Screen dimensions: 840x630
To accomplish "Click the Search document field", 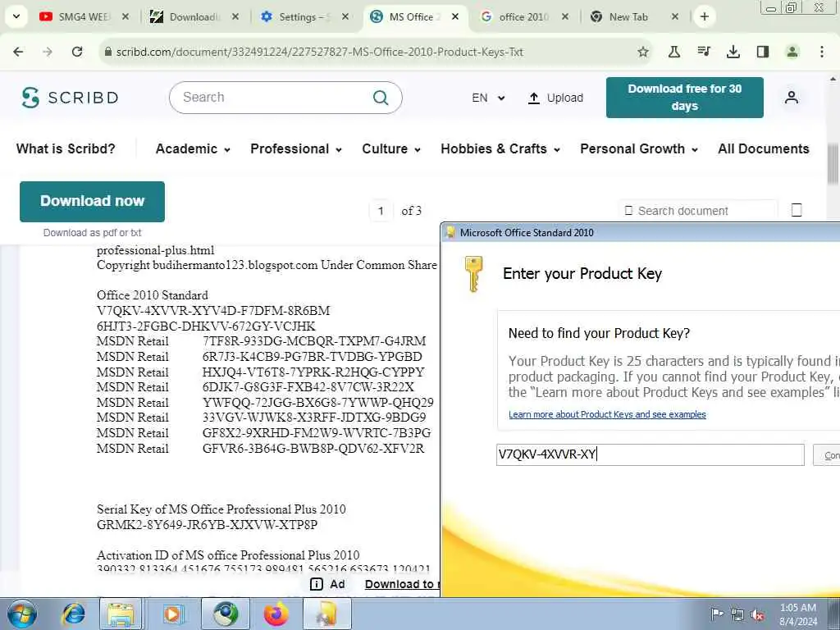I will [697, 211].
